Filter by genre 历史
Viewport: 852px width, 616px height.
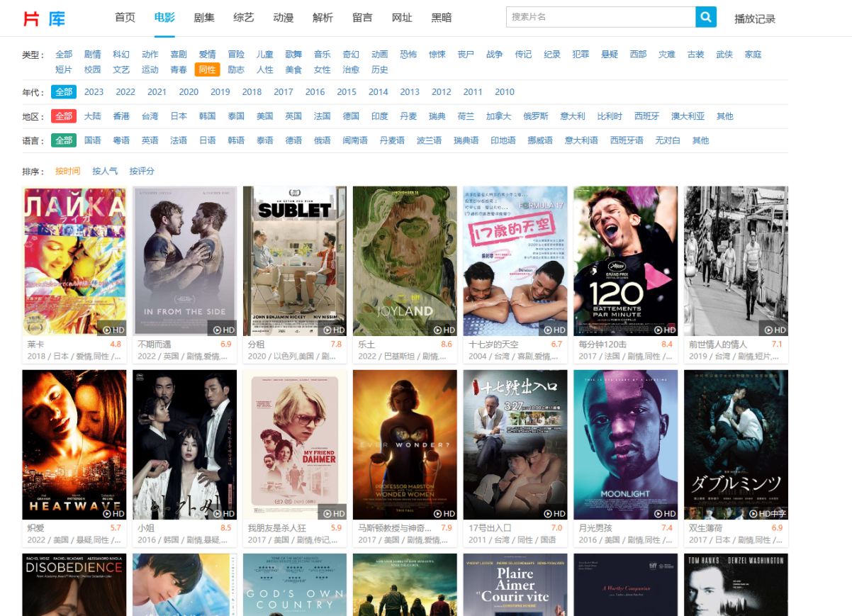(380, 69)
